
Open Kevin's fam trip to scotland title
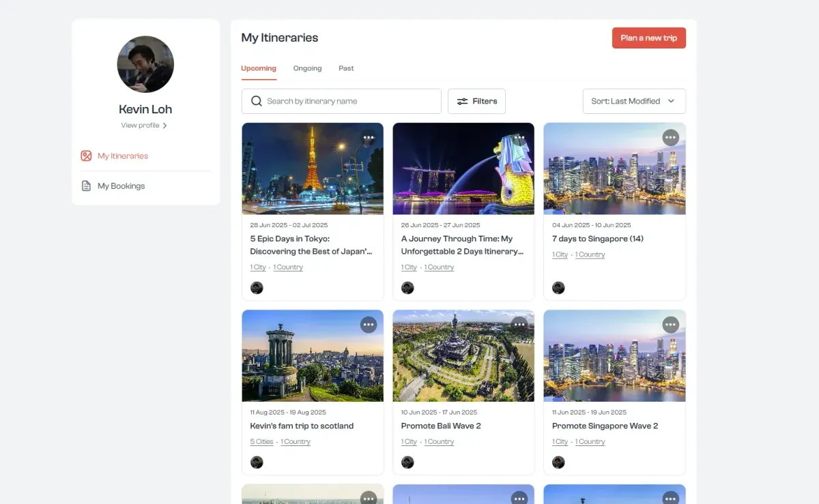tap(302, 426)
